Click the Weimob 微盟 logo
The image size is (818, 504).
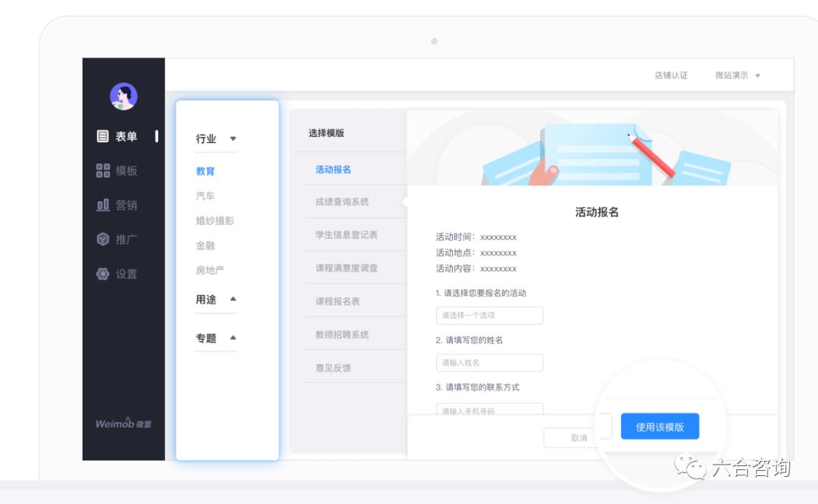[123, 423]
